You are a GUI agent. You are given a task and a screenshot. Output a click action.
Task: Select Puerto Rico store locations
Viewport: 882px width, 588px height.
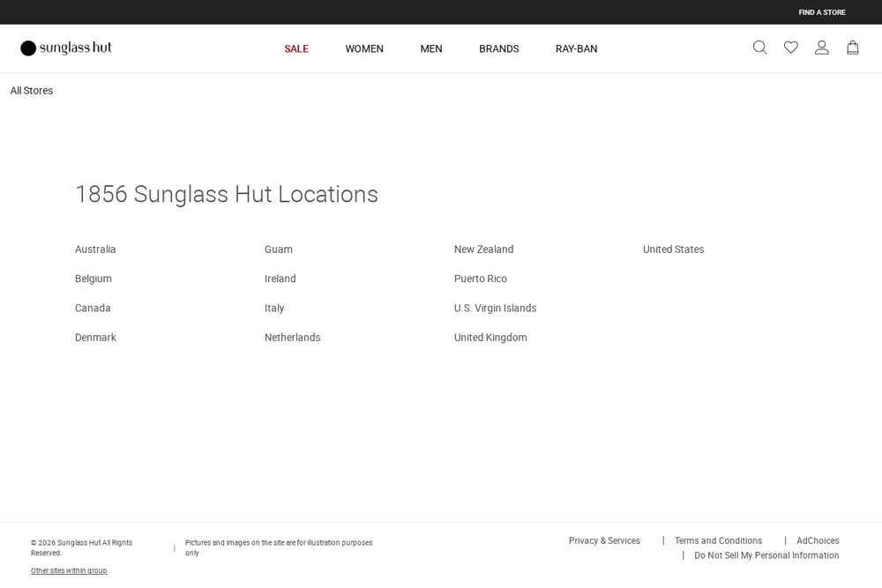point(481,279)
